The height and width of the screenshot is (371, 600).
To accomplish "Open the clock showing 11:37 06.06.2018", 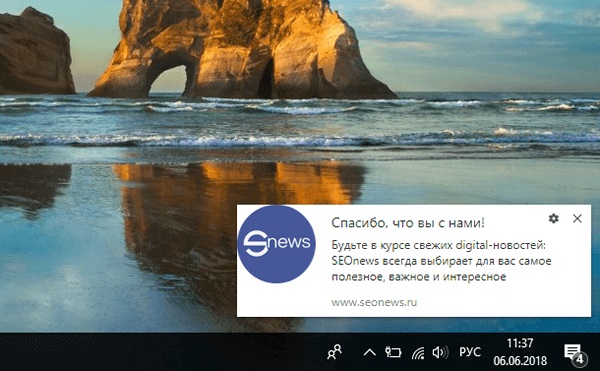I will point(520,352).
